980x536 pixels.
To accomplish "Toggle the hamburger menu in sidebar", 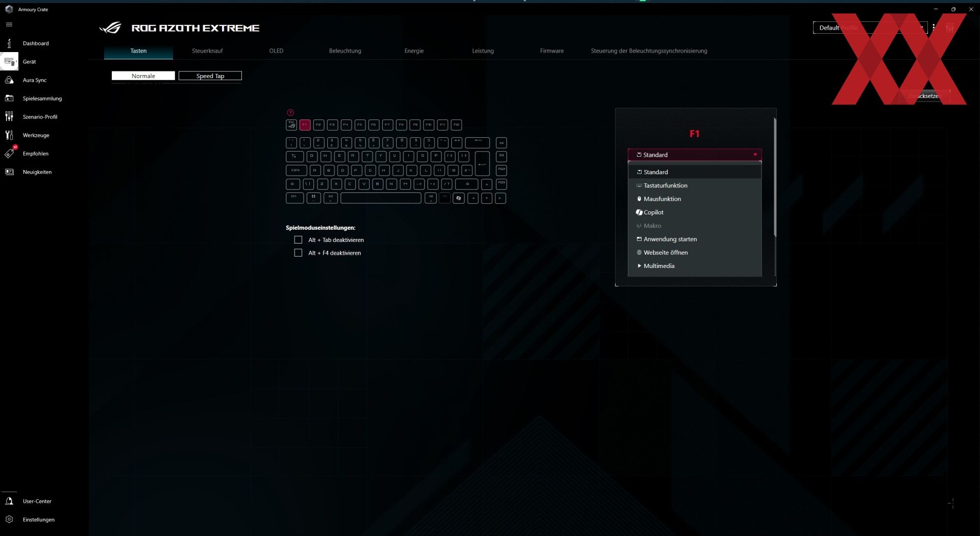I will point(9,25).
